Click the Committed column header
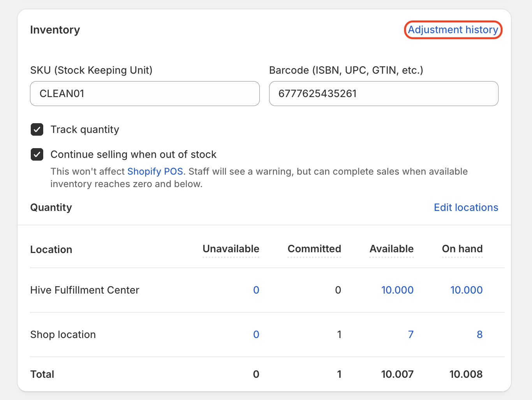Screen dimensions: 532x400 tap(314, 249)
